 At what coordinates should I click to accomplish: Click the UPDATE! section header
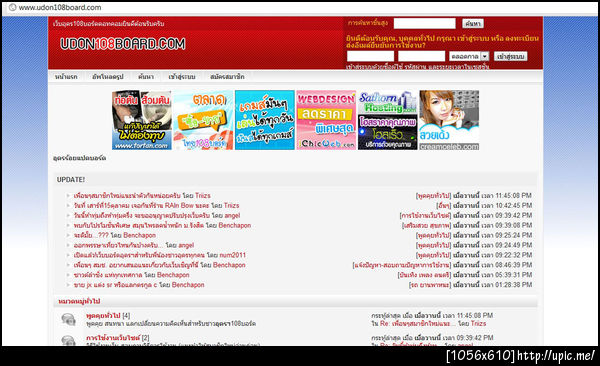pos(71,180)
